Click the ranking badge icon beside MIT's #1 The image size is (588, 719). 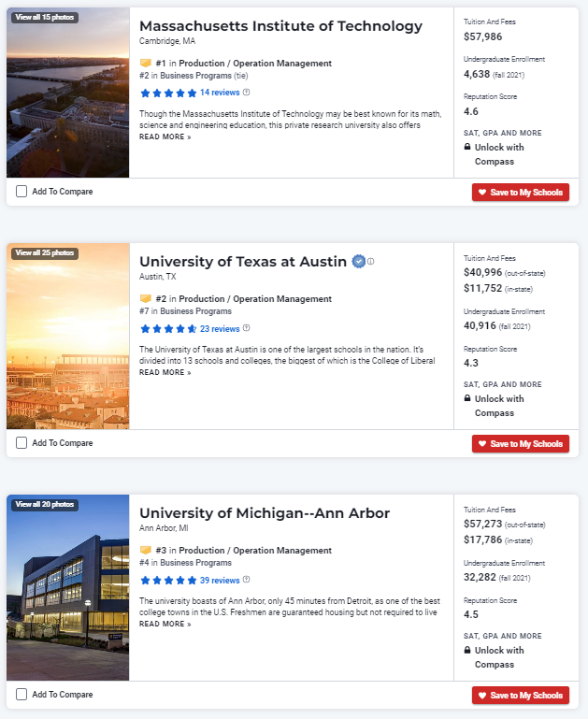pyautogui.click(x=145, y=64)
